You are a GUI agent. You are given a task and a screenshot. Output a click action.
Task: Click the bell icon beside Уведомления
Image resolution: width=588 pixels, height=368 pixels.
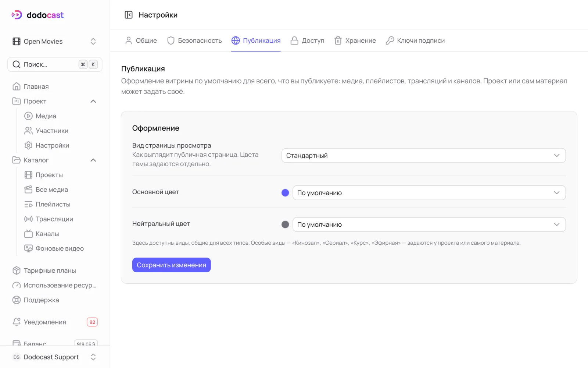coord(17,322)
